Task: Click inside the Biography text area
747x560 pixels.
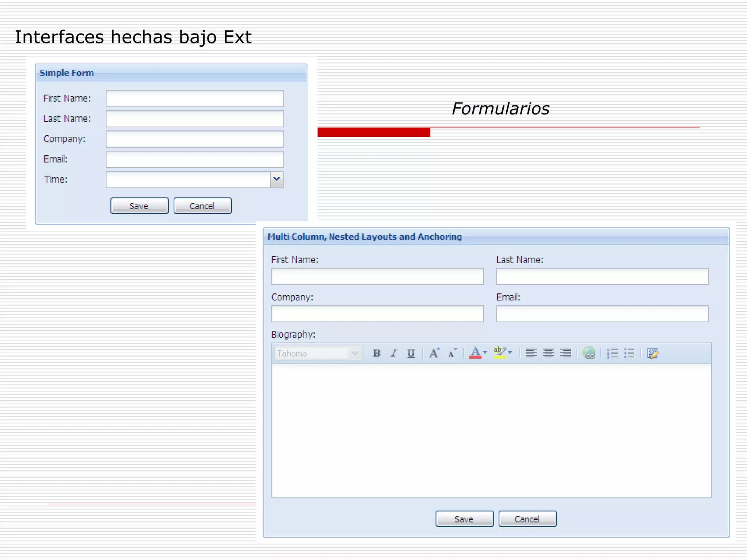Action: (491, 431)
